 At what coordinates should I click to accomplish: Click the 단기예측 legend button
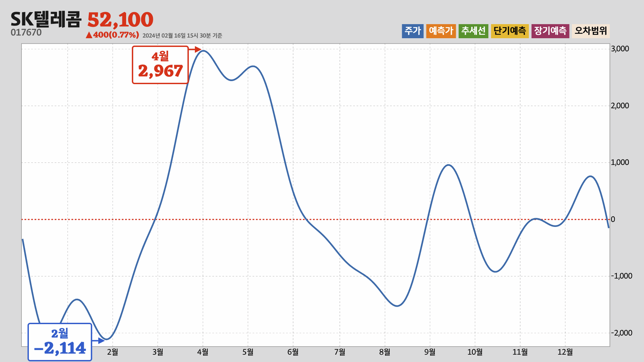[510, 31]
